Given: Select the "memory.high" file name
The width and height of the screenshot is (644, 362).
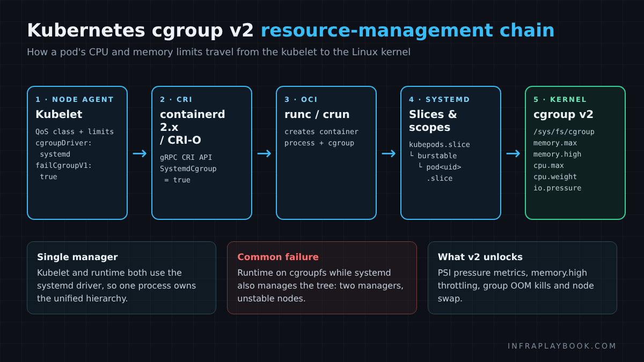Looking at the screenshot, I should (x=558, y=154).
